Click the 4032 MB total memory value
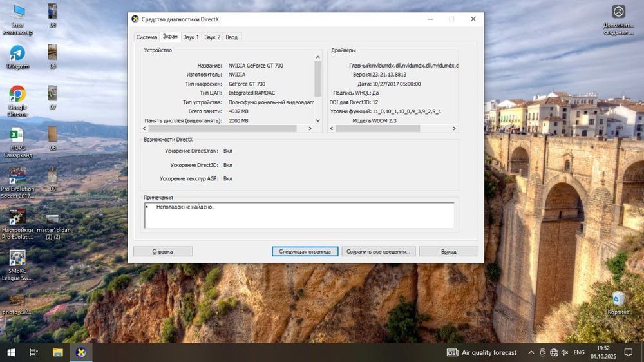 tap(238, 111)
